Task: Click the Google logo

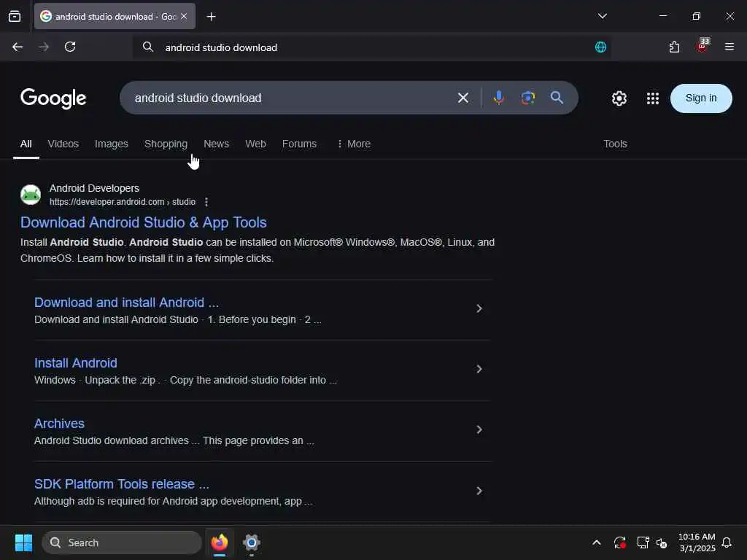Action: coord(53,98)
